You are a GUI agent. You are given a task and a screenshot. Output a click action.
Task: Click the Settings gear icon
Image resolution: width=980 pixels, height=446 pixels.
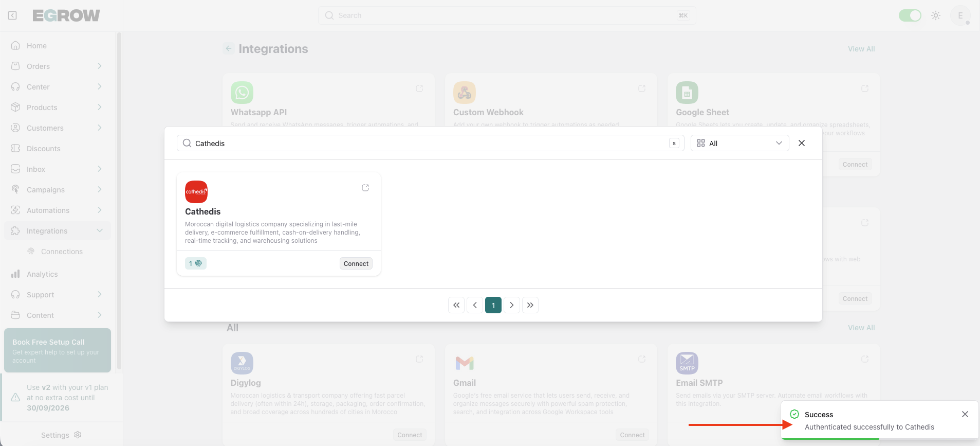78,435
